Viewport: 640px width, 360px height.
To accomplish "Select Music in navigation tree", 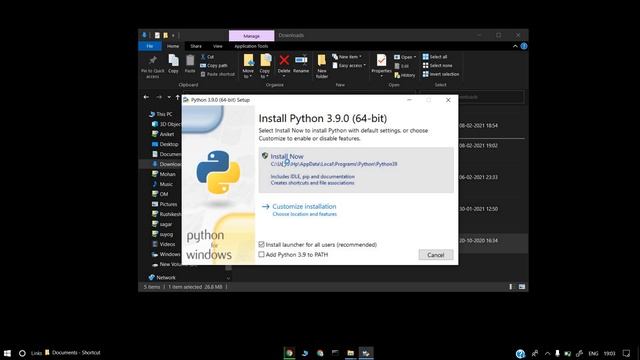I will point(162,184).
